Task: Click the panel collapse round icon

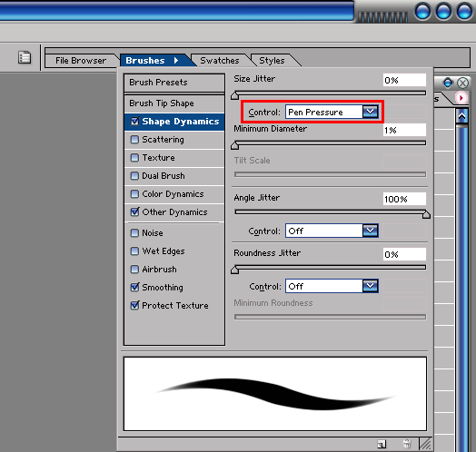Action: [448, 83]
